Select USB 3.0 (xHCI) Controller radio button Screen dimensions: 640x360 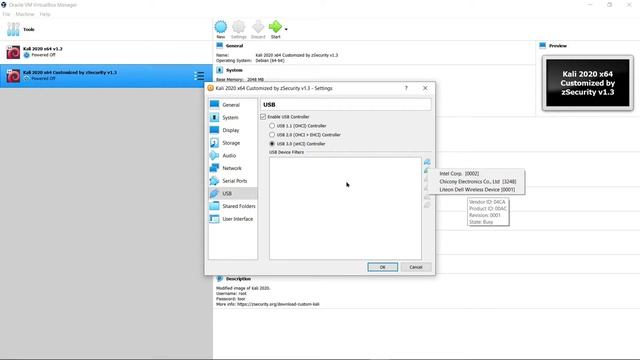272,144
